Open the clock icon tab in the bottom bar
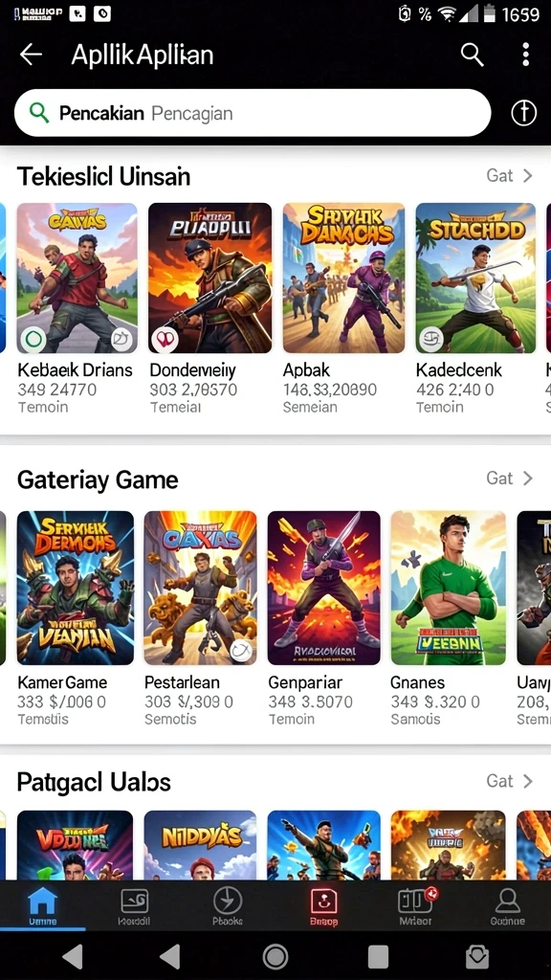 (228, 906)
